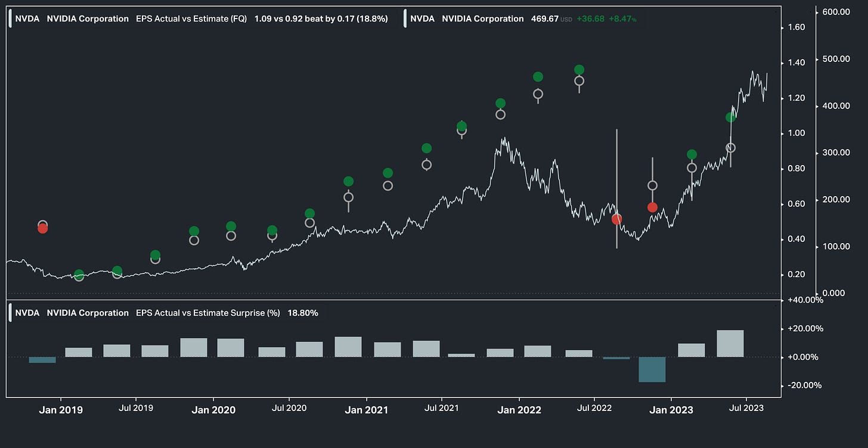Click the Jul 2019 time axis label
This screenshot has width=868, height=448.
(x=135, y=408)
